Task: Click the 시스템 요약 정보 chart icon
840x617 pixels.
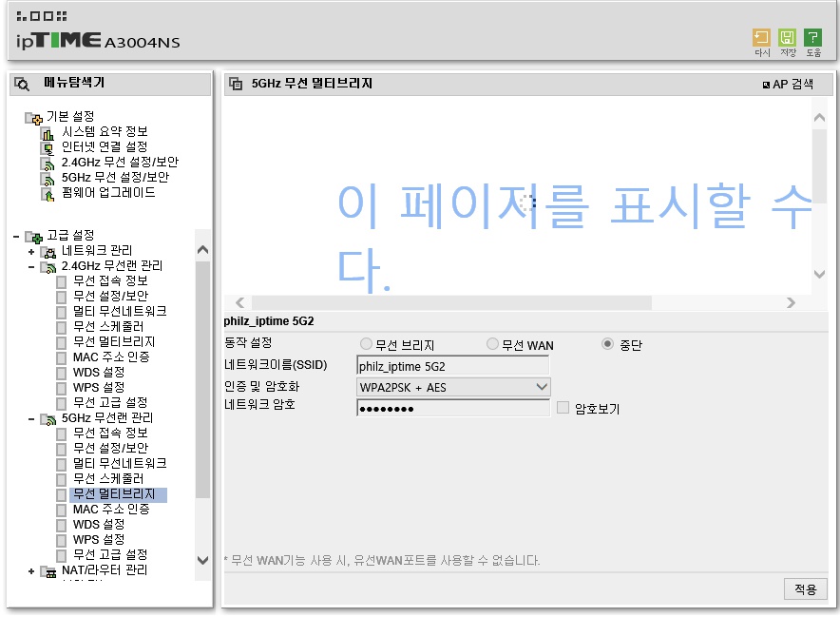Action: (48, 133)
